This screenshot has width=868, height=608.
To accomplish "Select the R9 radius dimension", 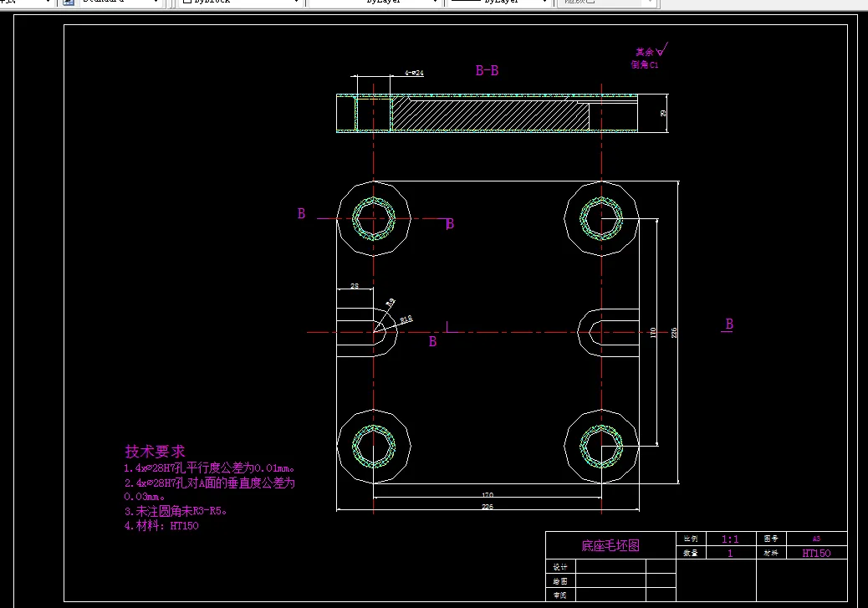I will [x=391, y=303].
